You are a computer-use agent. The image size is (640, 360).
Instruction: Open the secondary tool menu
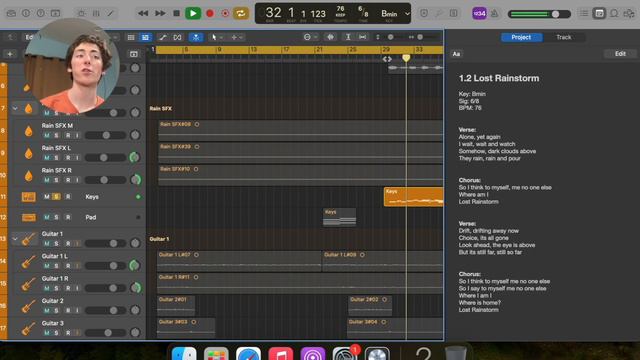237,37
